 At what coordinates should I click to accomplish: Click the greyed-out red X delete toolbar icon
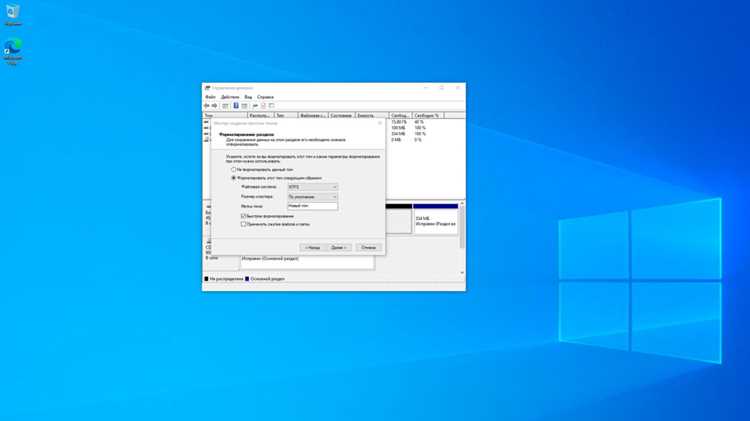(x=264, y=106)
